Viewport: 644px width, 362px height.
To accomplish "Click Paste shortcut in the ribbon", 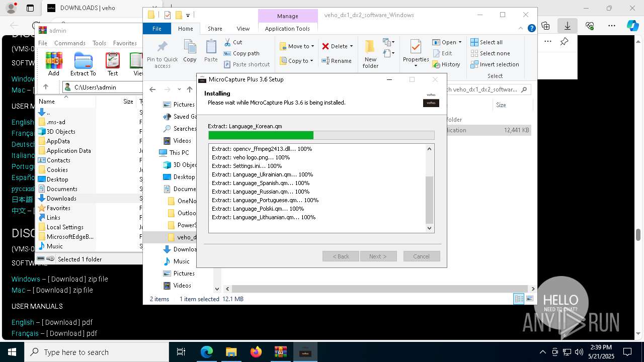I will [247, 64].
